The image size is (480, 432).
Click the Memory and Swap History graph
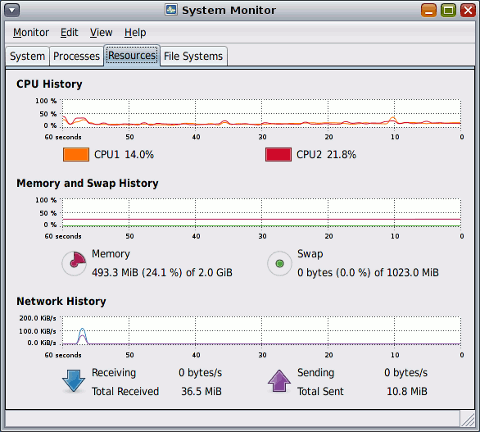(262, 213)
